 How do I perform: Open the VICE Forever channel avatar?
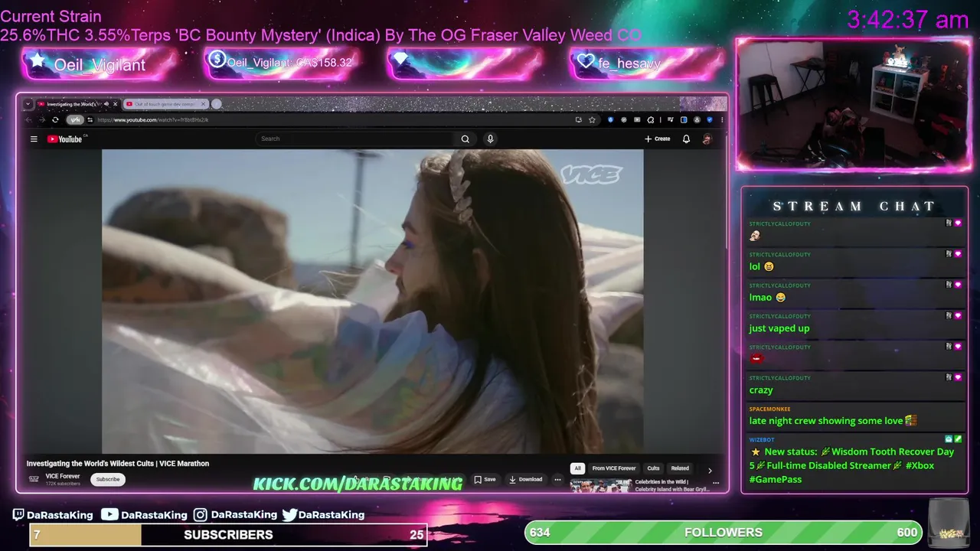(34, 479)
